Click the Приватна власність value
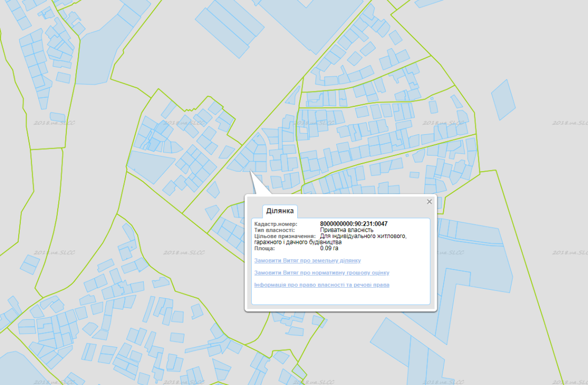This screenshot has height=385, width=588. [x=346, y=230]
